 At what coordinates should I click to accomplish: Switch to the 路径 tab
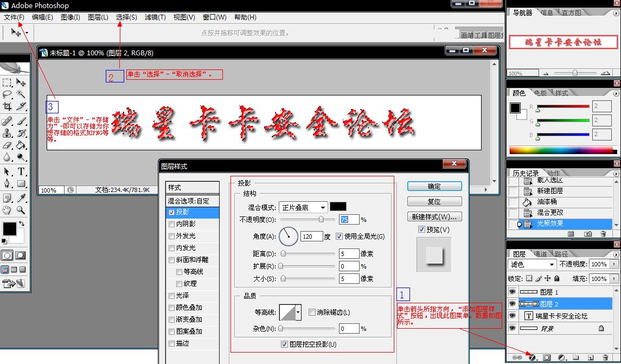pos(561,254)
